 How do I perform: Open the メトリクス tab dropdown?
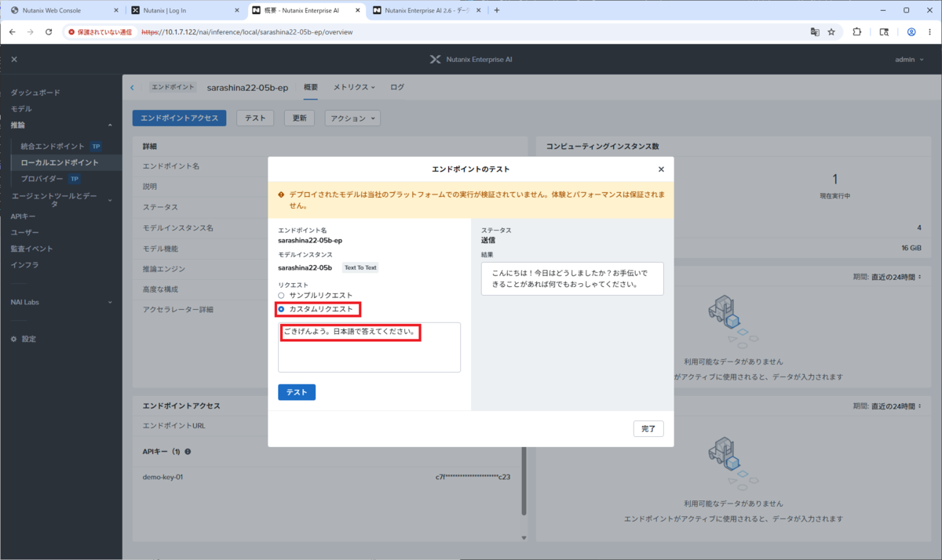pyautogui.click(x=354, y=87)
